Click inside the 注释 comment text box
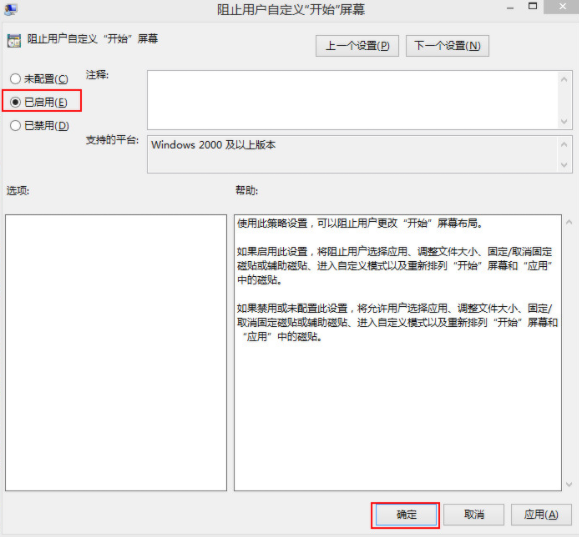The image size is (579, 537). point(353,100)
